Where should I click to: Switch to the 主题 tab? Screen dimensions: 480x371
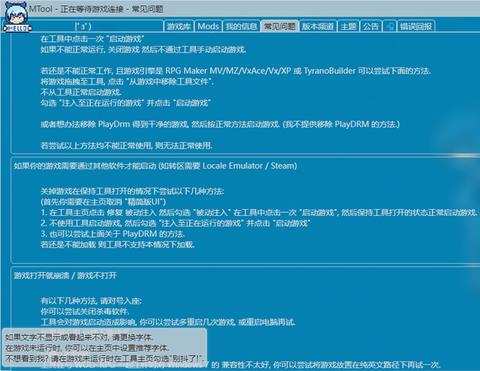point(348,26)
